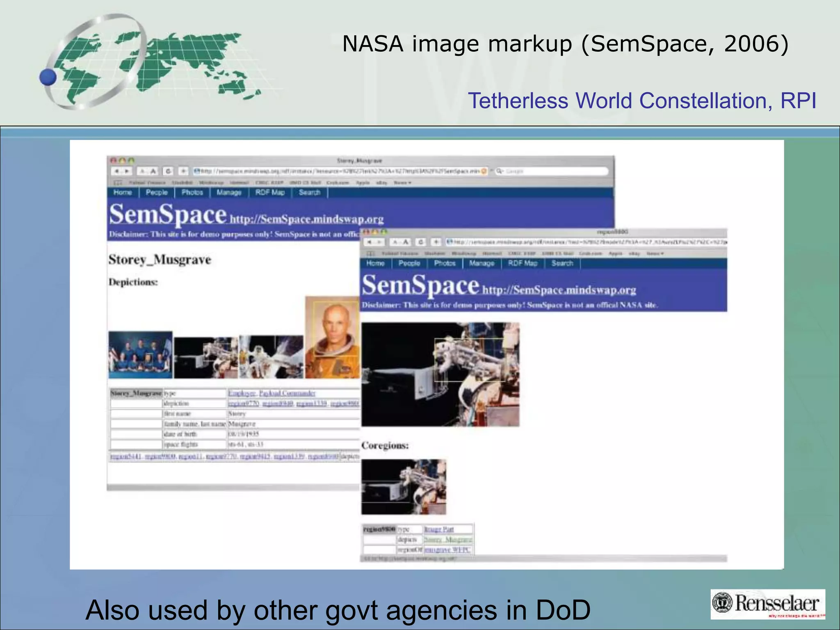This screenshot has width=840, height=630.
Task: Open Manage tab in Storey_Musgrave window
Action: pyautogui.click(x=229, y=192)
